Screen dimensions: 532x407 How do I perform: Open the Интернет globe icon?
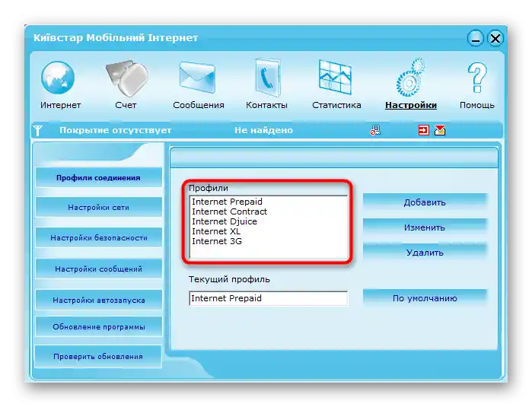coord(58,78)
